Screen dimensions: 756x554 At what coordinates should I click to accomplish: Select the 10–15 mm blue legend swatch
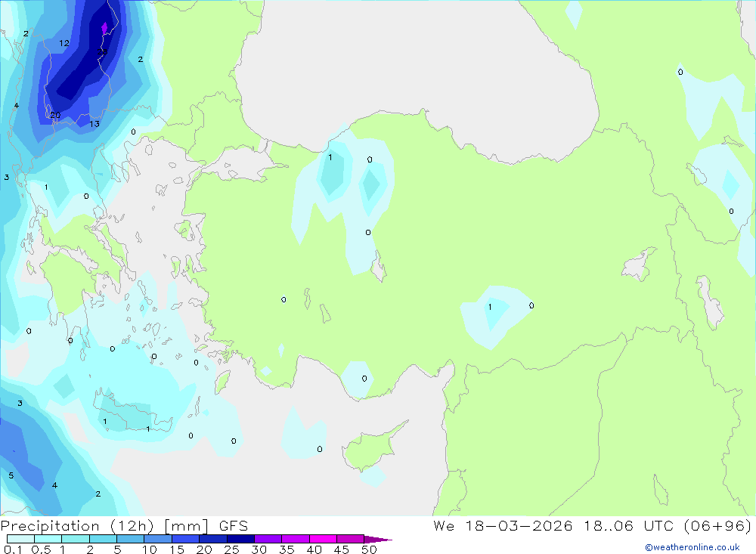coord(158,539)
